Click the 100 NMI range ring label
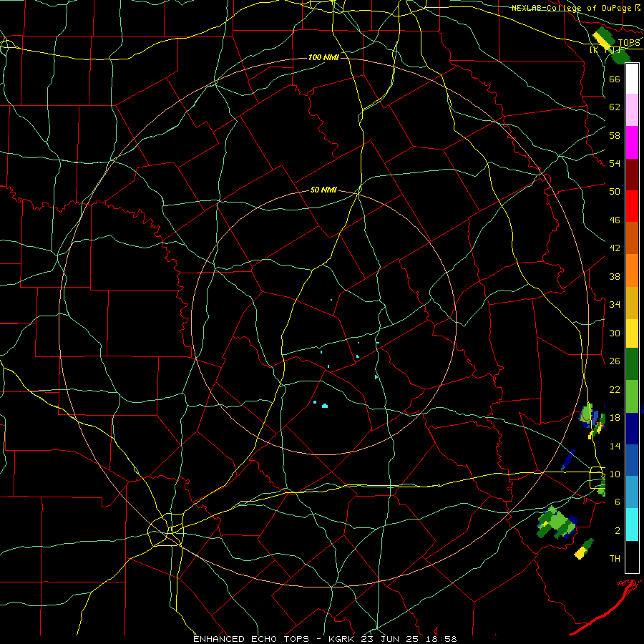 (x=323, y=57)
